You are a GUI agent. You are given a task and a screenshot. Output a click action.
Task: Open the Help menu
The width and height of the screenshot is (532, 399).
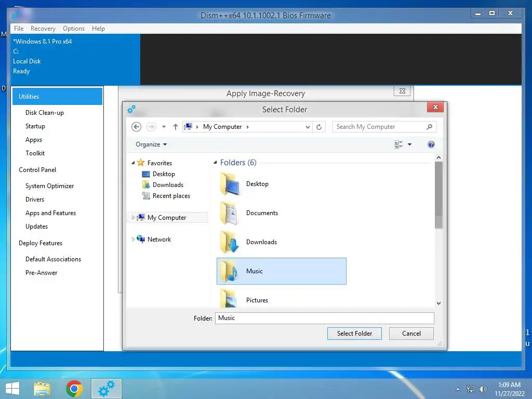98,29
